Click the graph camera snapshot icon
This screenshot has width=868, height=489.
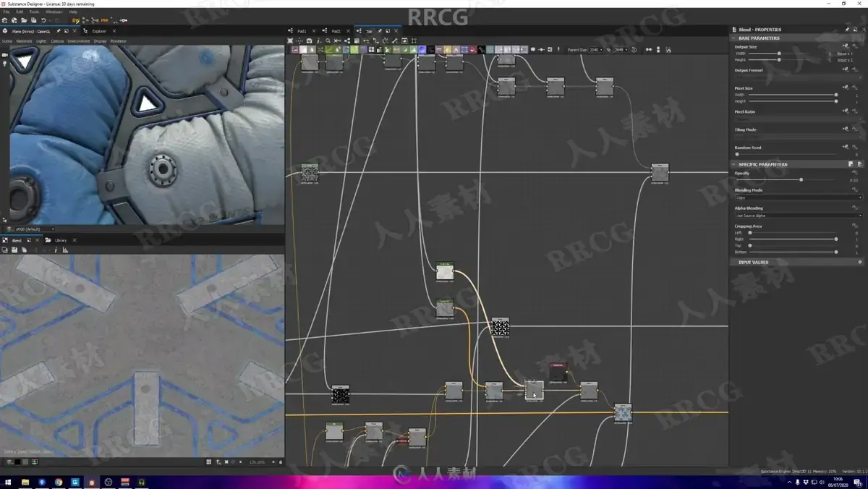point(309,41)
